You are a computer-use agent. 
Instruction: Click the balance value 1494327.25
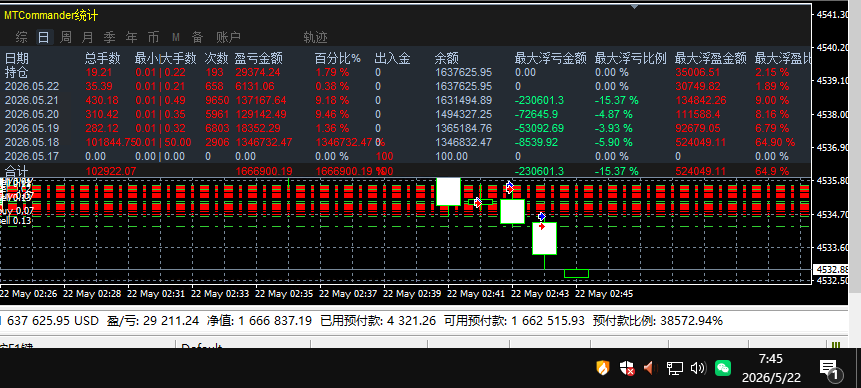(x=463, y=114)
